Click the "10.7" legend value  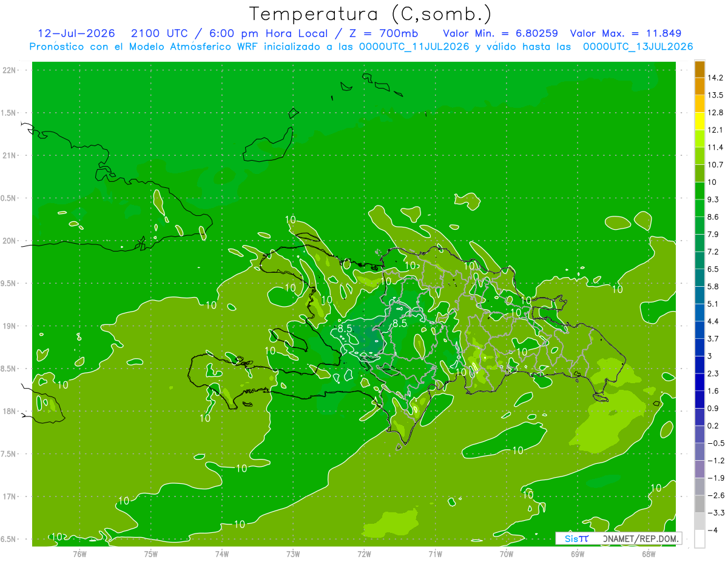pyautogui.click(x=715, y=164)
